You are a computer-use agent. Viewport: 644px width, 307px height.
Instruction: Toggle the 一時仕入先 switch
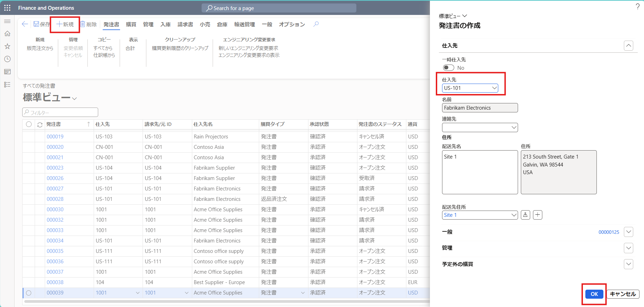pos(448,68)
